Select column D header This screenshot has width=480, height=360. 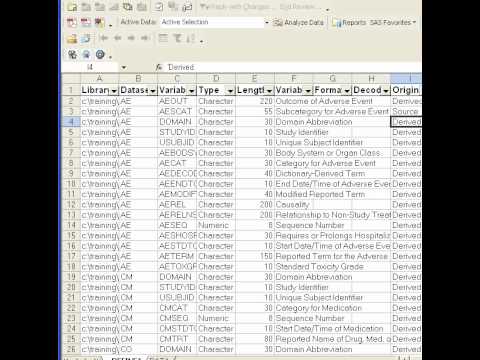tap(216, 79)
